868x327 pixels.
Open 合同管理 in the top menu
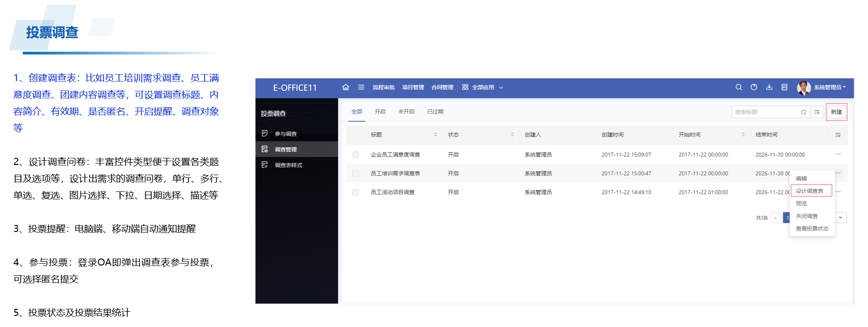click(442, 88)
